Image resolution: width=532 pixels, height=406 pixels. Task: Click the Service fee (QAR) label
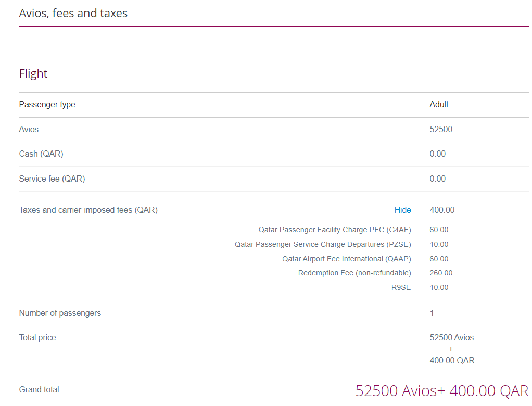point(52,179)
